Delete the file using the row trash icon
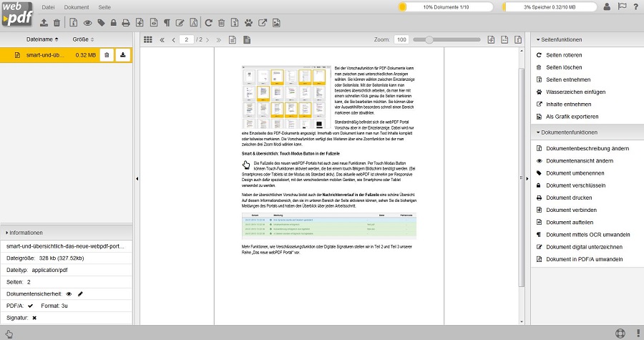This screenshot has height=340, width=644. point(106,54)
